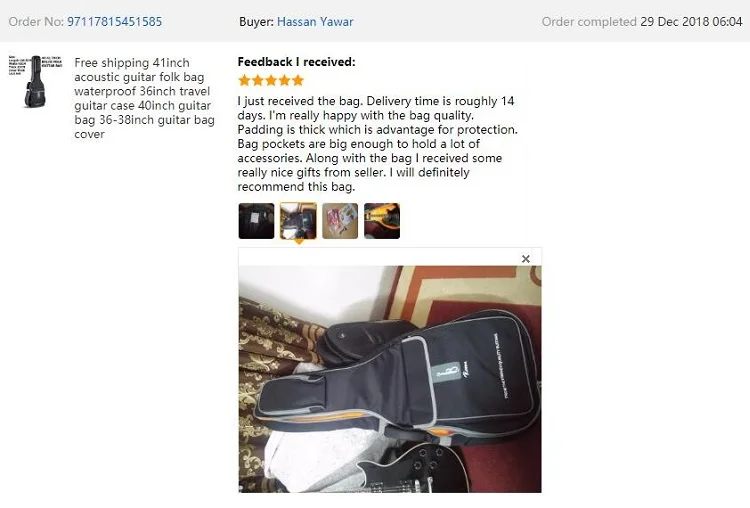This screenshot has height=508, width=750.
Task: Open the 41inch acoustic guitar bag title
Action: coord(144,98)
